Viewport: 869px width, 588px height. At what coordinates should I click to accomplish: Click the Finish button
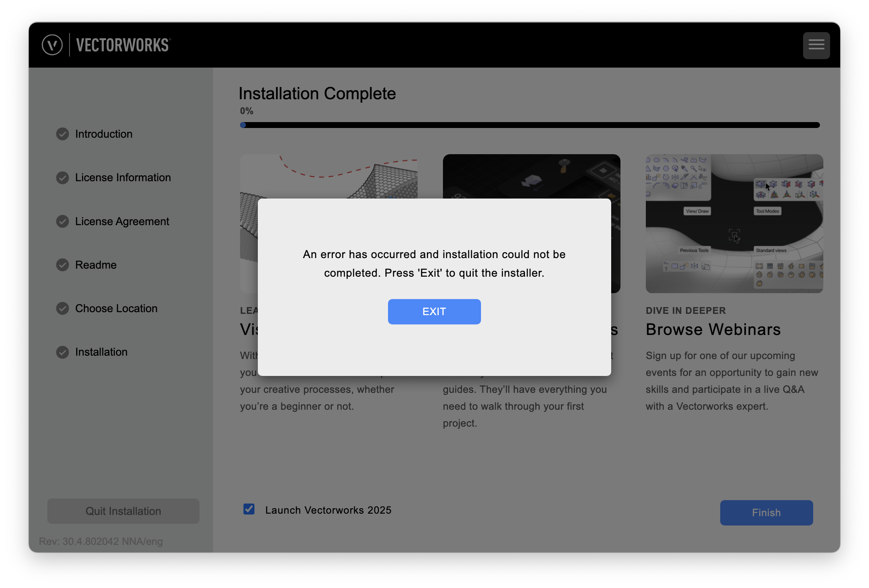click(x=766, y=513)
